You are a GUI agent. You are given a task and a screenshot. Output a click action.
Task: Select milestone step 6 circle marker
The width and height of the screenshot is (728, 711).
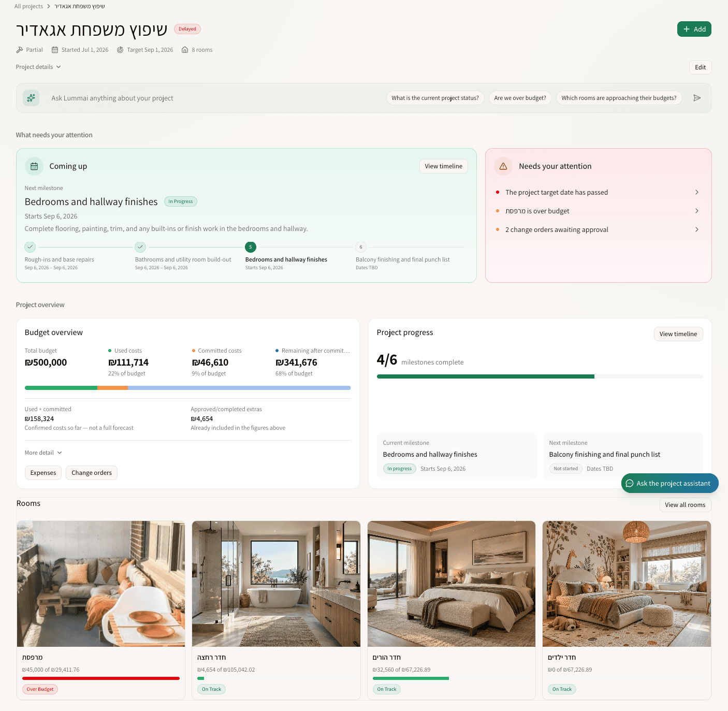[361, 247]
